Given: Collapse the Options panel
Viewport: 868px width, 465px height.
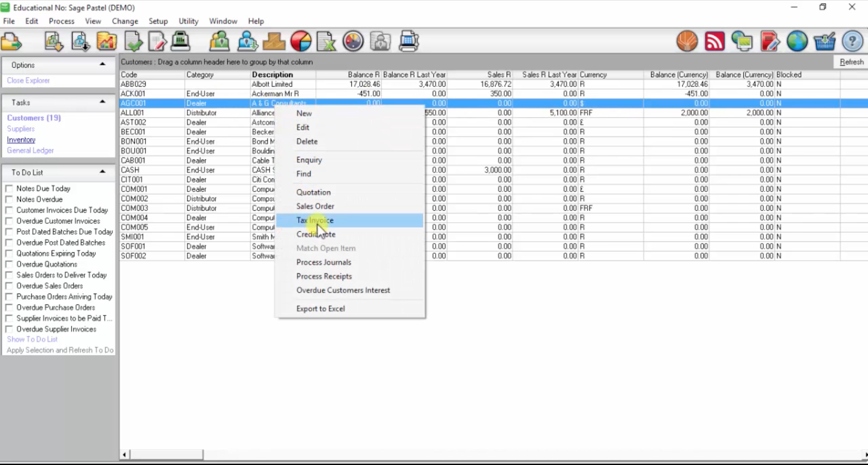Looking at the screenshot, I should pos(102,64).
